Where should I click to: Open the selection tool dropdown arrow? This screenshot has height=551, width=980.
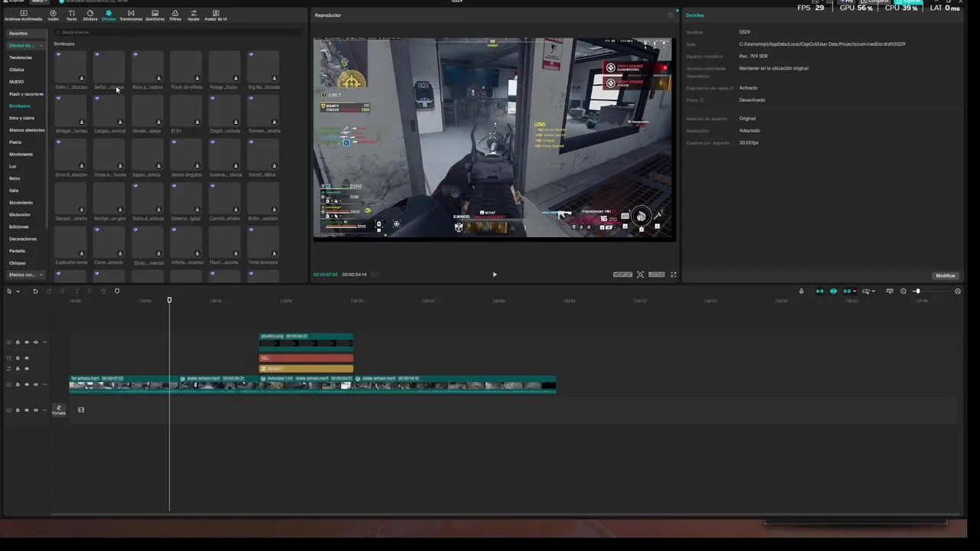click(18, 292)
